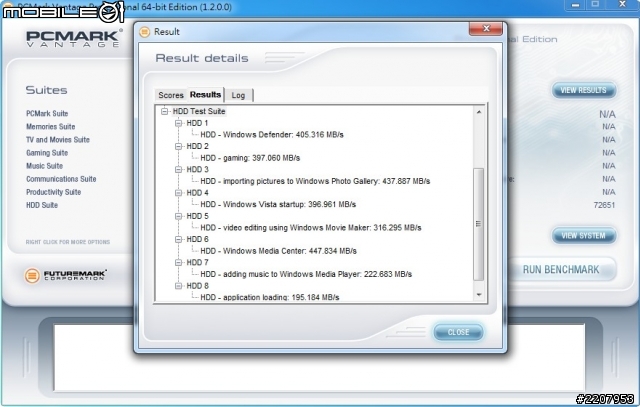Click the CLOSE button in Result dialog
Viewport: 640px width, 407px height.
point(458,332)
